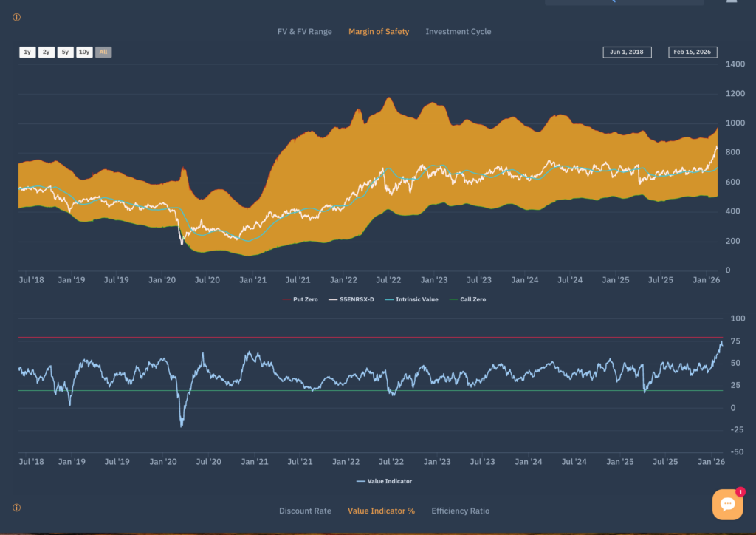Select the Margin of Safety tab

[x=379, y=32]
